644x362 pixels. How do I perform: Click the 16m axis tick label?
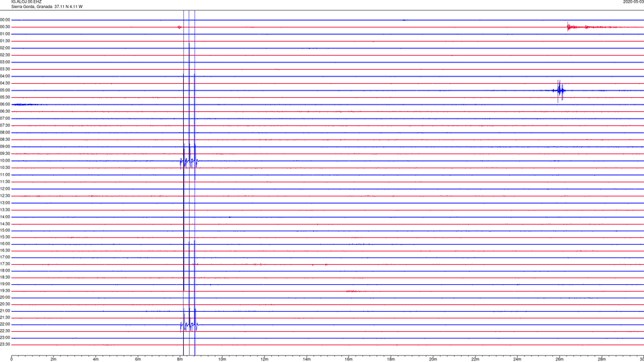[349, 359]
